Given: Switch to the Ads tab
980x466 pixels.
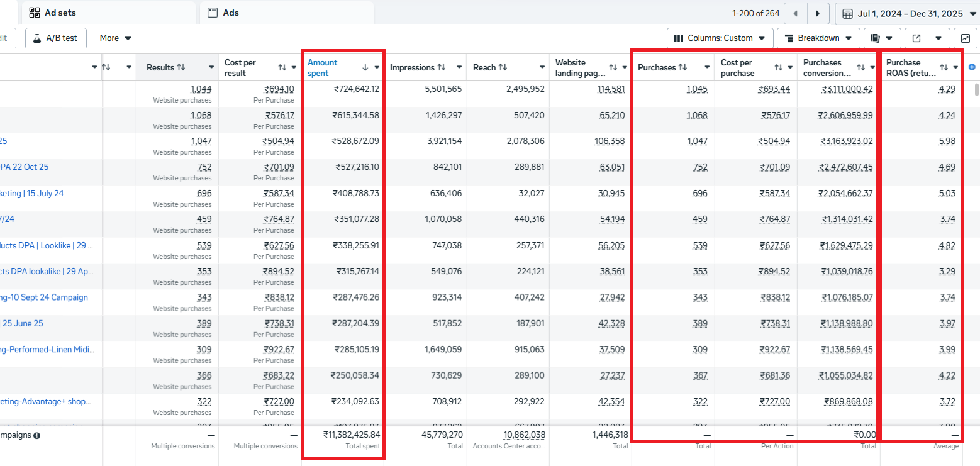Looking at the screenshot, I should (x=230, y=13).
